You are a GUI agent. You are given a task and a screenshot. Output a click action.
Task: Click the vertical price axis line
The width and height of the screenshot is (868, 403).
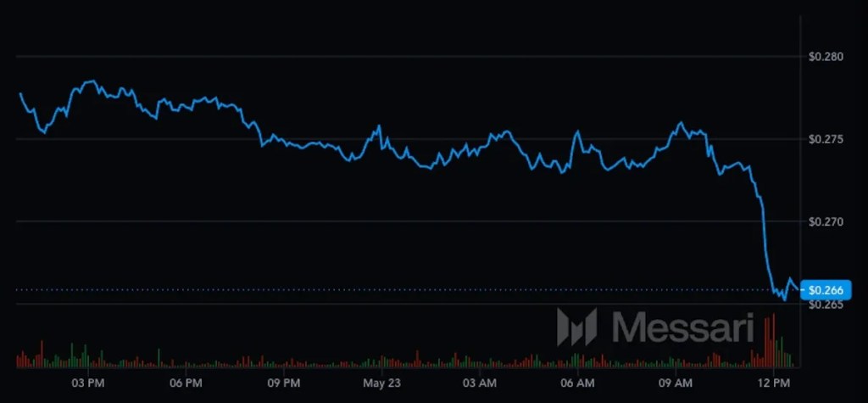[x=802, y=195]
